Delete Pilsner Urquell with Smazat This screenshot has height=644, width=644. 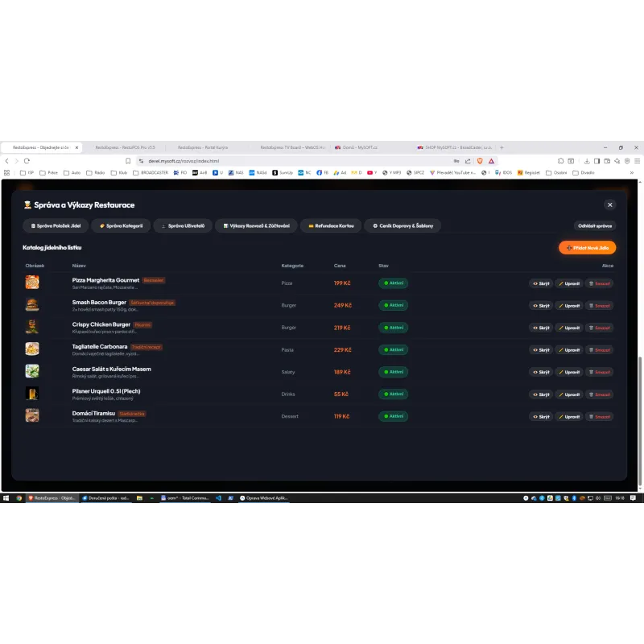(x=599, y=394)
